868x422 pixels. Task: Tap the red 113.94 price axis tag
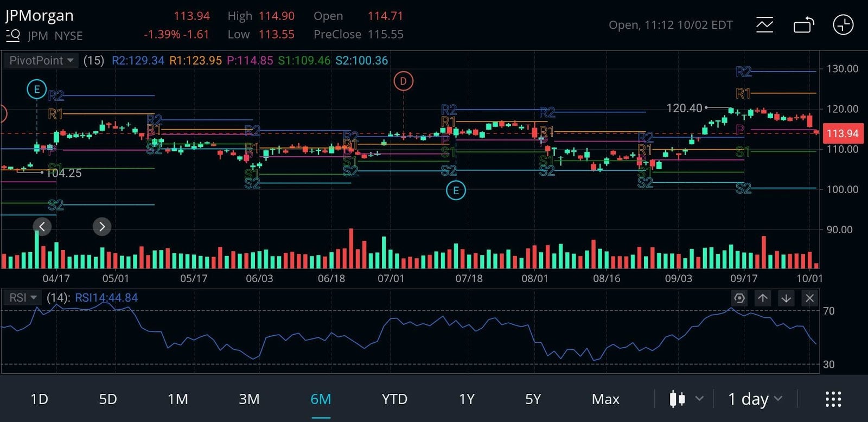coord(843,133)
